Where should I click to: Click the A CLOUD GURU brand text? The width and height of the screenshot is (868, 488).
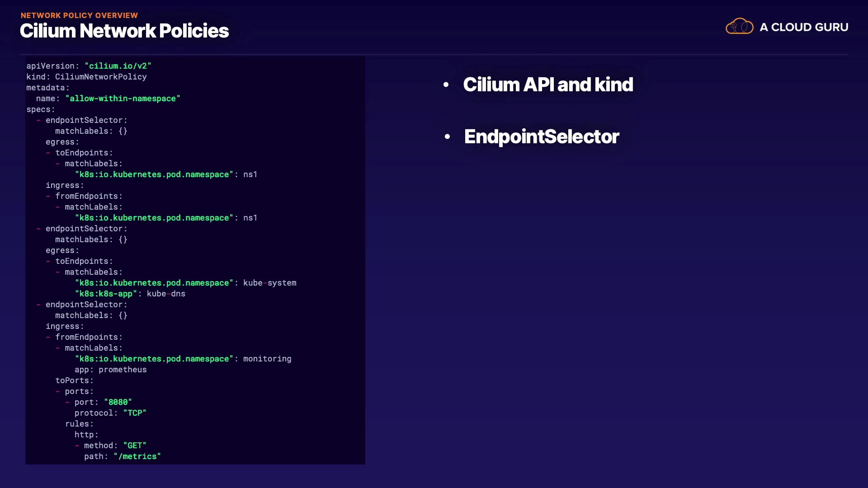tap(804, 27)
